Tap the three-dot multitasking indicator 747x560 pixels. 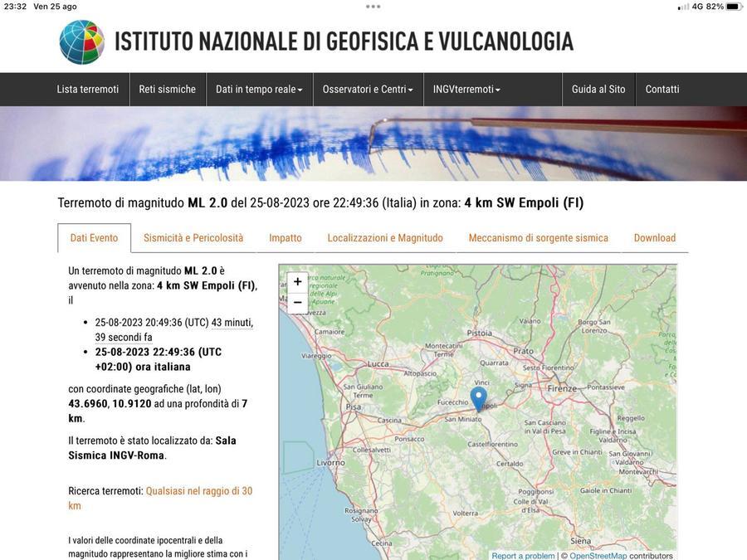coord(373,7)
